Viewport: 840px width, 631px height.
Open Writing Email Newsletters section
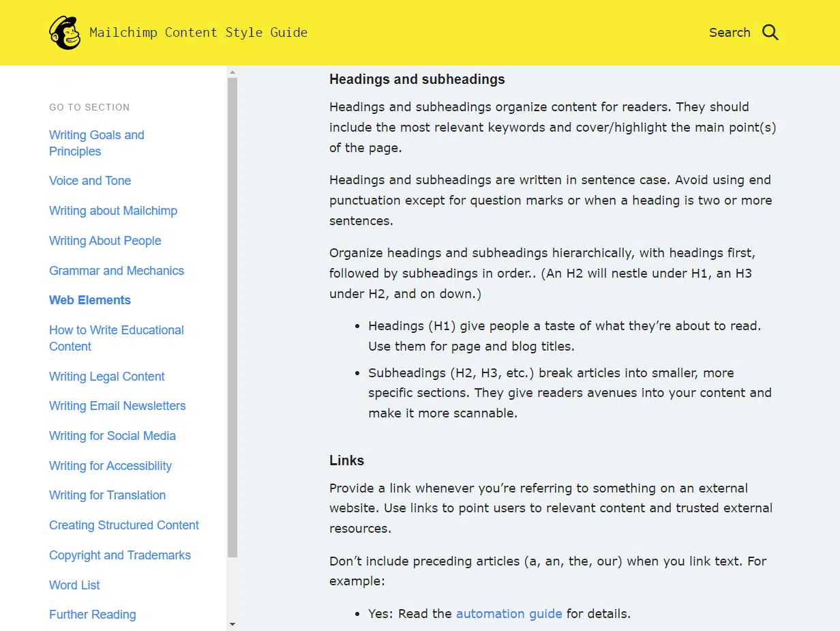(117, 406)
